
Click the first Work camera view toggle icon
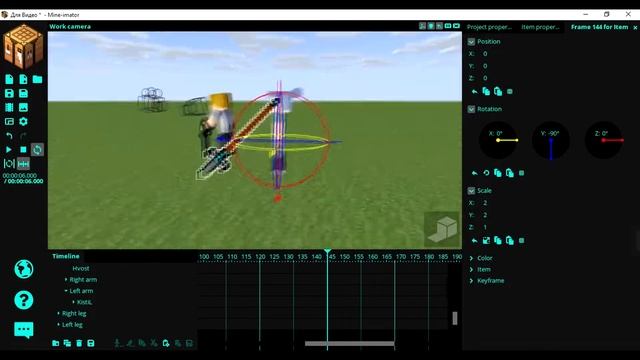click(422, 26)
